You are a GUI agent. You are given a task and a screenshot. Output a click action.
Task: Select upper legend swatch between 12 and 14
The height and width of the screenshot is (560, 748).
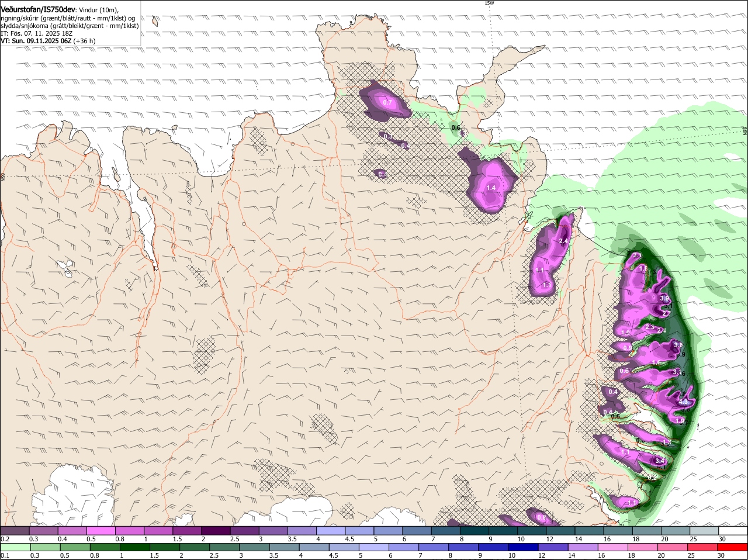click(561, 531)
